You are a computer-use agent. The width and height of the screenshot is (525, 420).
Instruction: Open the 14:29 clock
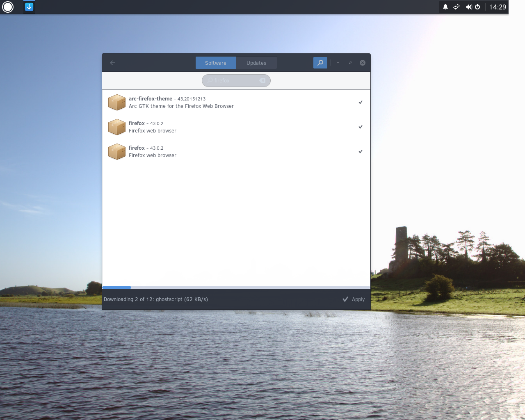click(x=498, y=7)
